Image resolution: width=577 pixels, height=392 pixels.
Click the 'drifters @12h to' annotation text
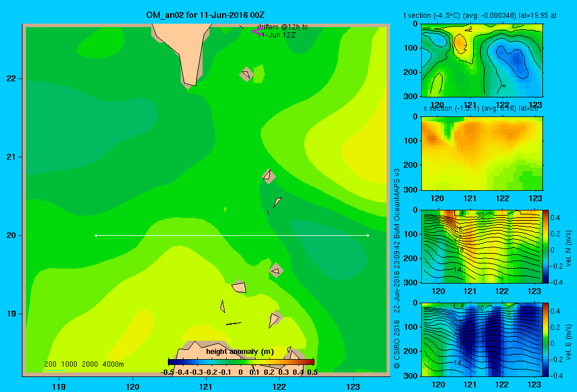(x=283, y=27)
